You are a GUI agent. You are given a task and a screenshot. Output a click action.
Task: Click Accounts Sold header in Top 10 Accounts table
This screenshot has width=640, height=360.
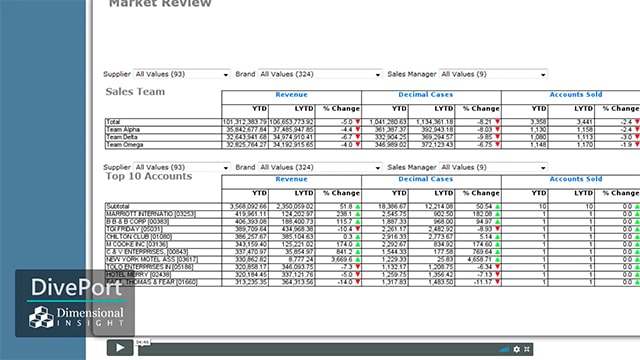[576, 179]
